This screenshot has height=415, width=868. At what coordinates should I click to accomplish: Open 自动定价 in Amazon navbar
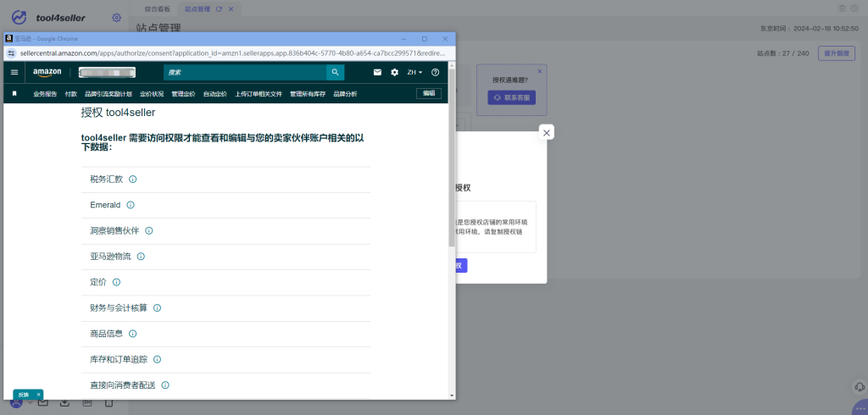coord(214,94)
